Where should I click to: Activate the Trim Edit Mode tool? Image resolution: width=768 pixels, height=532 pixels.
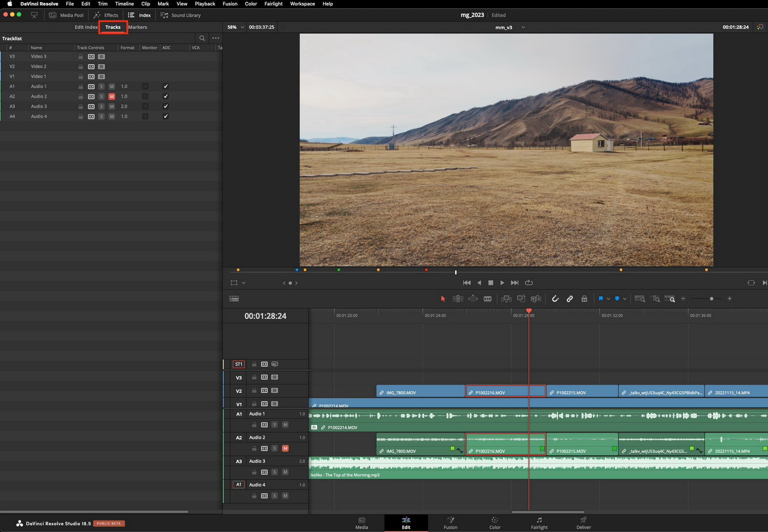coord(458,299)
